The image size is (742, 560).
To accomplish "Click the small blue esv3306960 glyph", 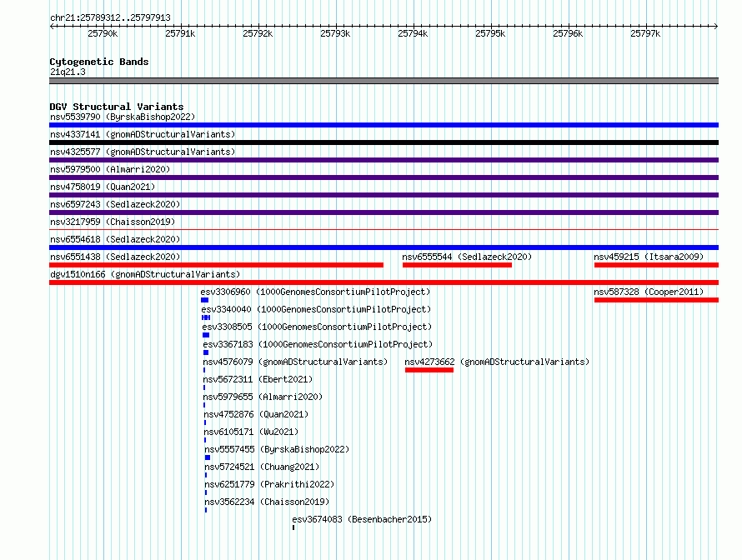I will click(204, 300).
